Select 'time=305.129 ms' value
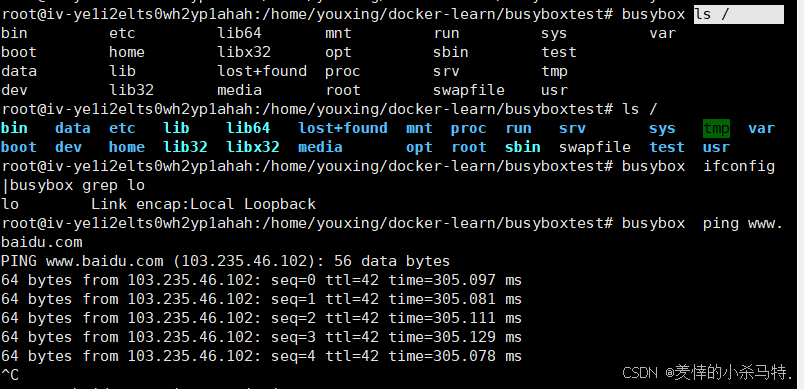804x389 pixels. pyautogui.click(x=455, y=337)
